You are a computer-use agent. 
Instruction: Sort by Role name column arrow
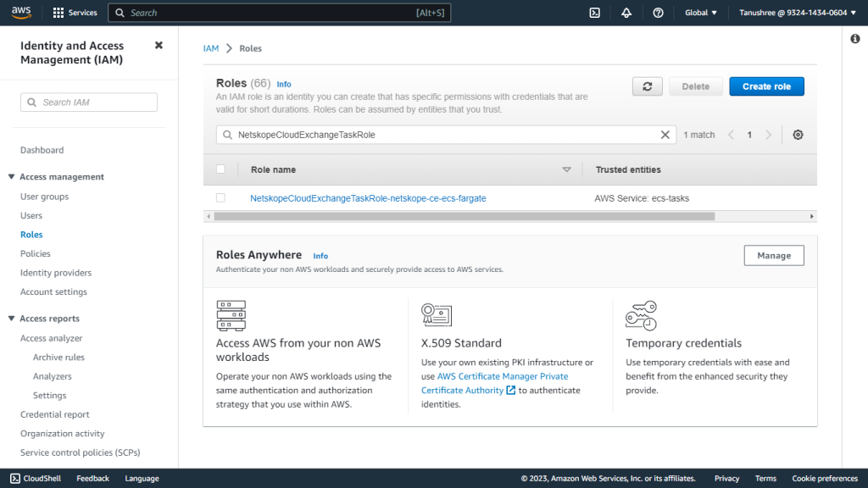[566, 169]
